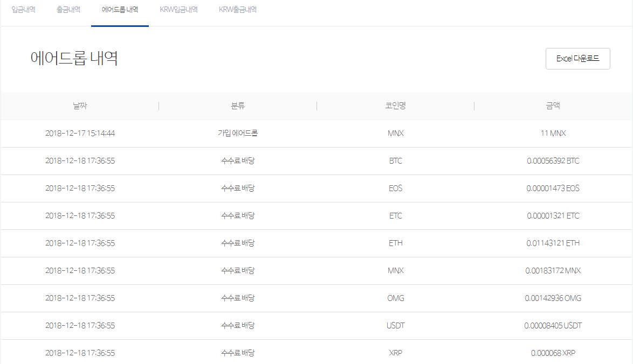Image resolution: width=633 pixels, height=364 pixels.
Task: Click the 날짜 column header
Action: 79,106
